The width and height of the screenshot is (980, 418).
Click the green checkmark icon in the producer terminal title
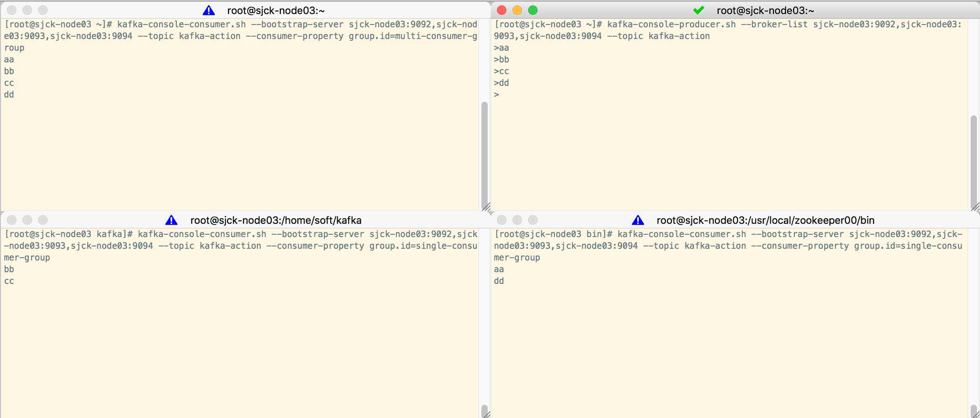point(699,10)
